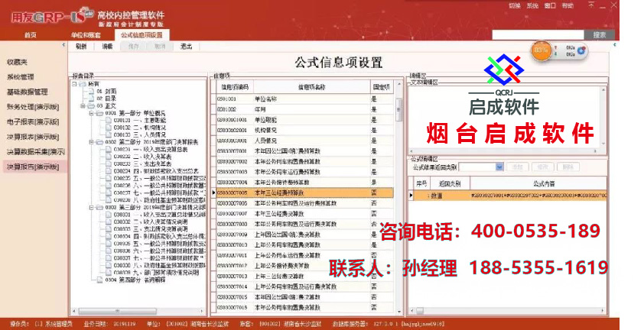Select the 单位名称 row in 信息项
This screenshot has height=330, width=644.
304,99
